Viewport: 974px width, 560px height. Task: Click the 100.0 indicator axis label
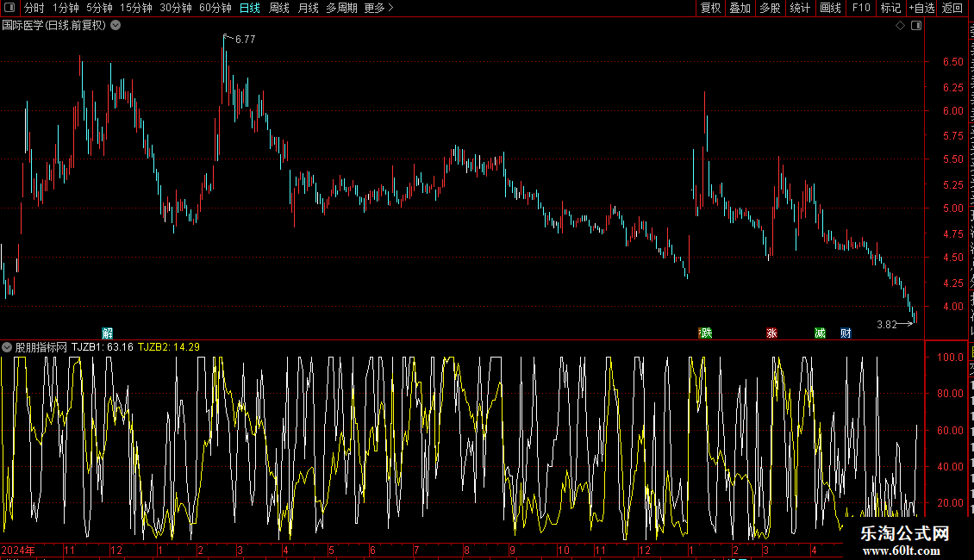tap(951, 357)
